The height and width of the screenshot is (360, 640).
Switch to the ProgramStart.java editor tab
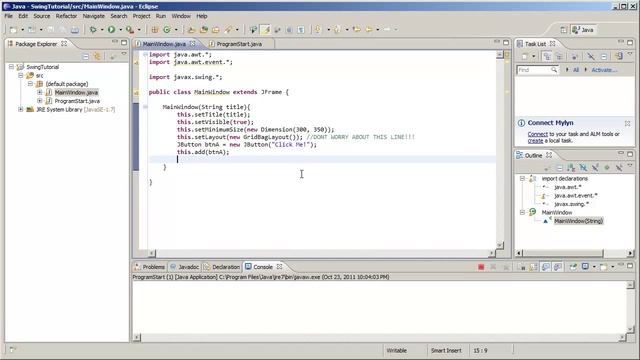pyautogui.click(x=239, y=44)
